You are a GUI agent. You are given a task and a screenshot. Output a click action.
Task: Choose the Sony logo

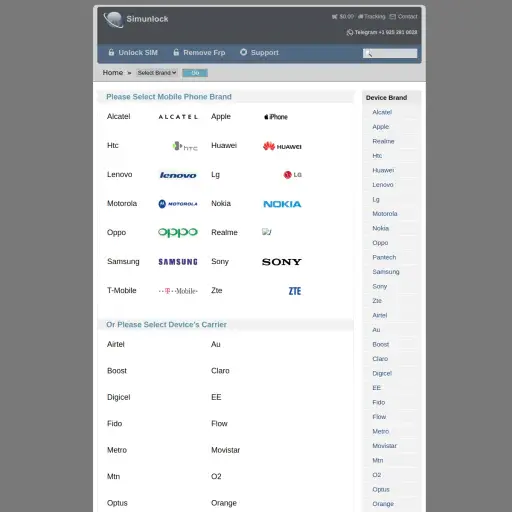pyautogui.click(x=282, y=262)
